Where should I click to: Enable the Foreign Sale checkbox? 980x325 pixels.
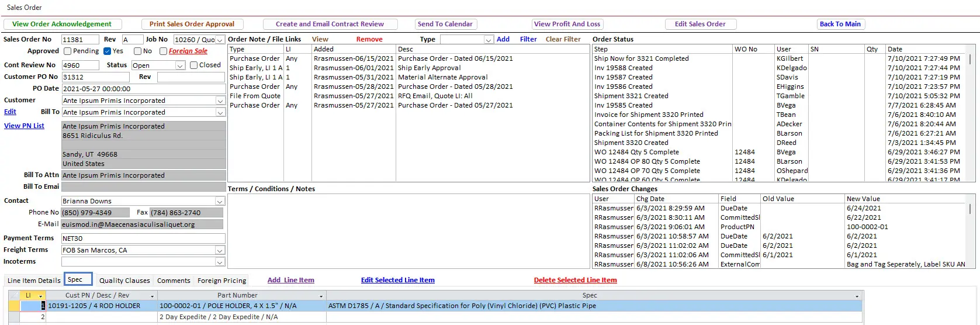[164, 51]
